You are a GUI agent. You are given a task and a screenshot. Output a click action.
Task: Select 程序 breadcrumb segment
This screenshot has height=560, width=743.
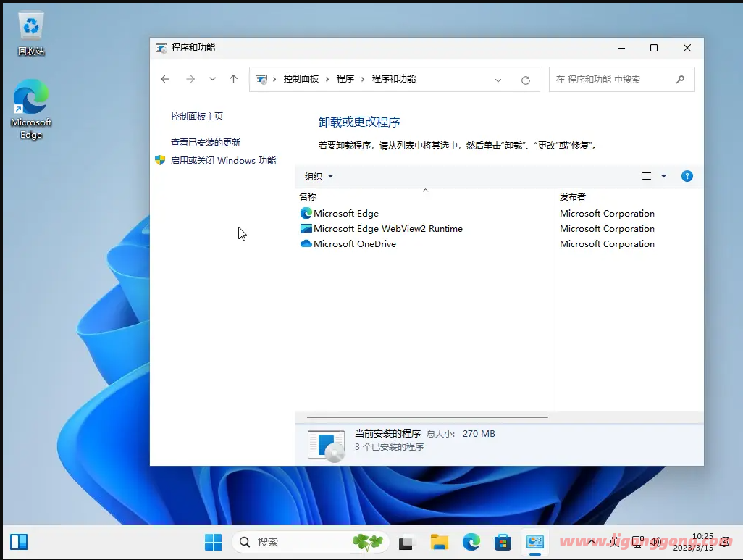tap(345, 79)
